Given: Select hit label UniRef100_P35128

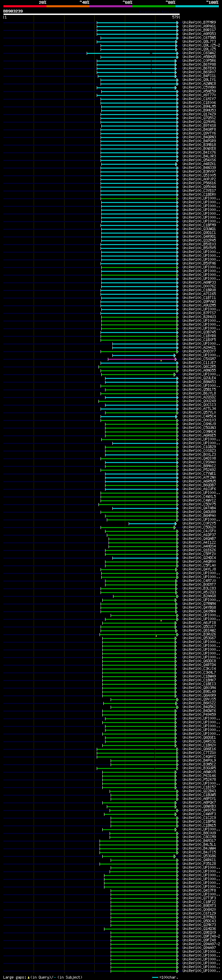Looking at the screenshot, I should [199, 864].
